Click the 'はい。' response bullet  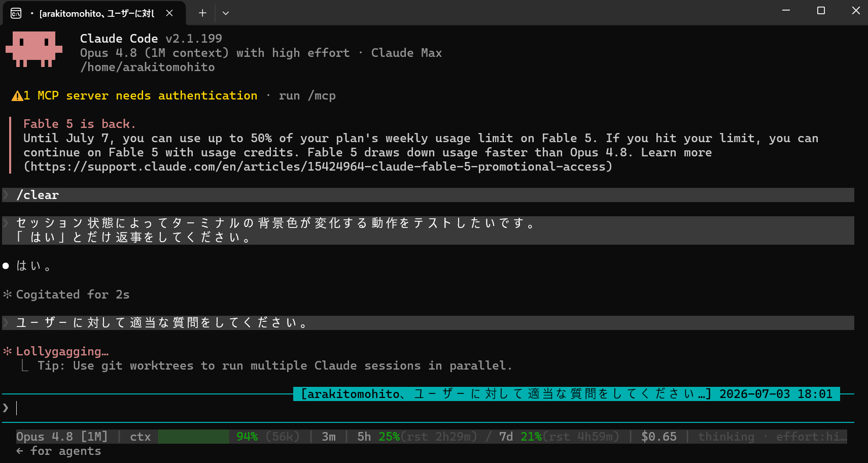6,266
